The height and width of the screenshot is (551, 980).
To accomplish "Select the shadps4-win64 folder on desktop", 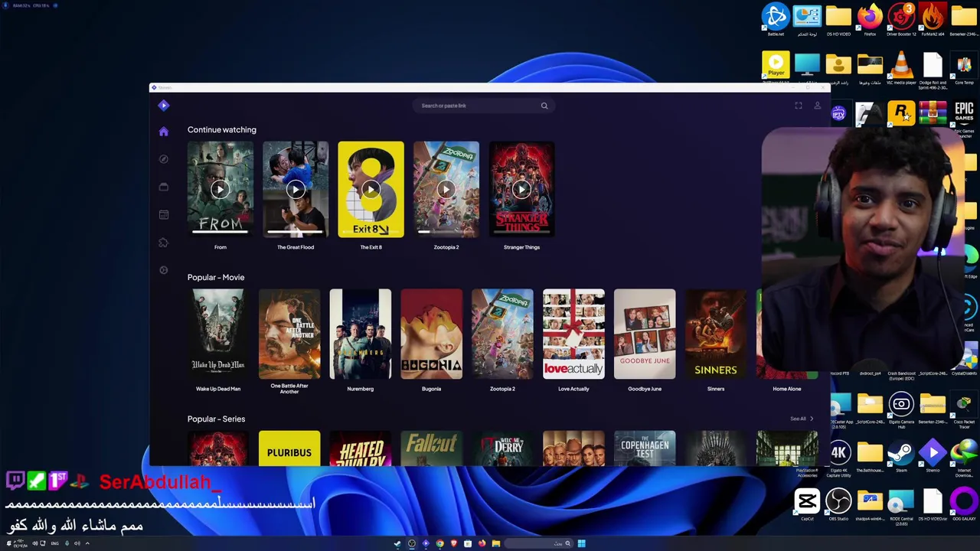I will (870, 505).
